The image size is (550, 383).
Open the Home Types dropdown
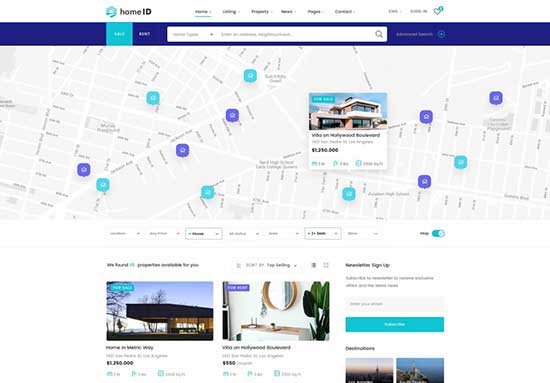click(x=192, y=34)
